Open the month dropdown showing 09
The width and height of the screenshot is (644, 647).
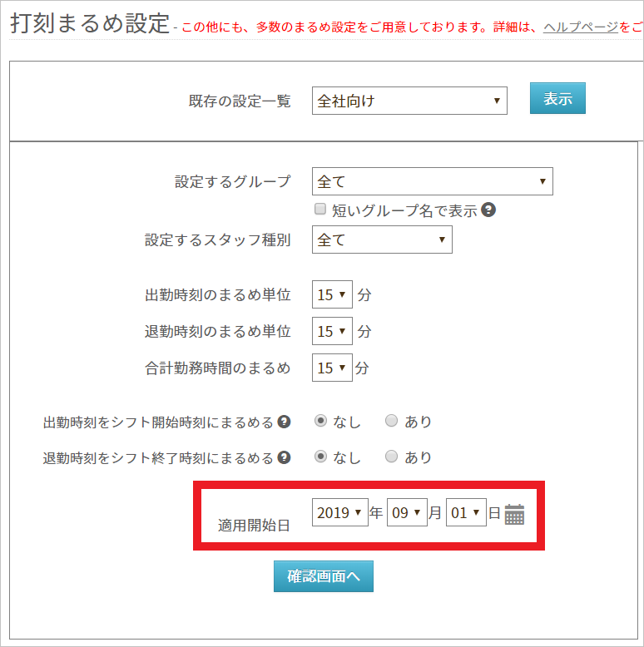point(406,513)
